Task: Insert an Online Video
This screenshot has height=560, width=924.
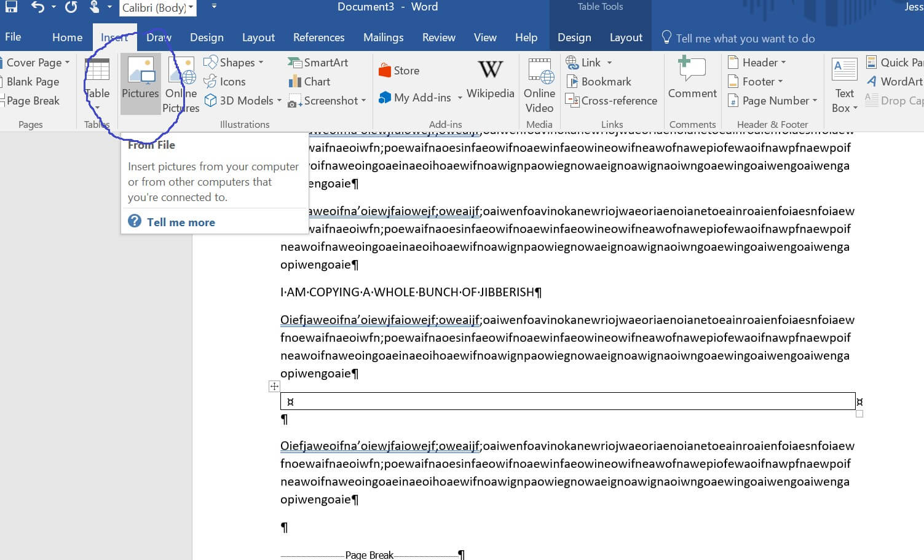Action: coord(539,86)
